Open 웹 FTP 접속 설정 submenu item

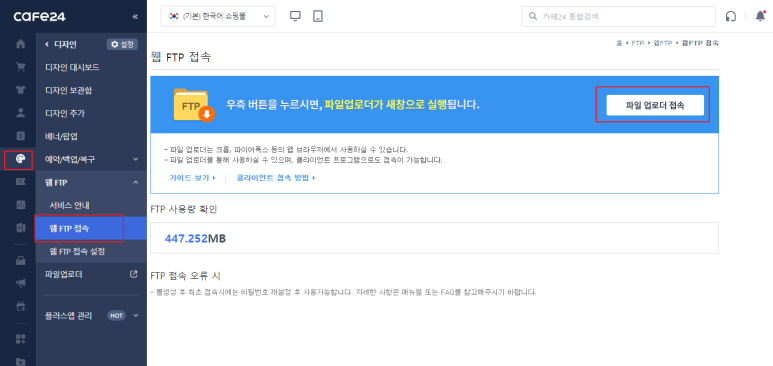[77, 252]
